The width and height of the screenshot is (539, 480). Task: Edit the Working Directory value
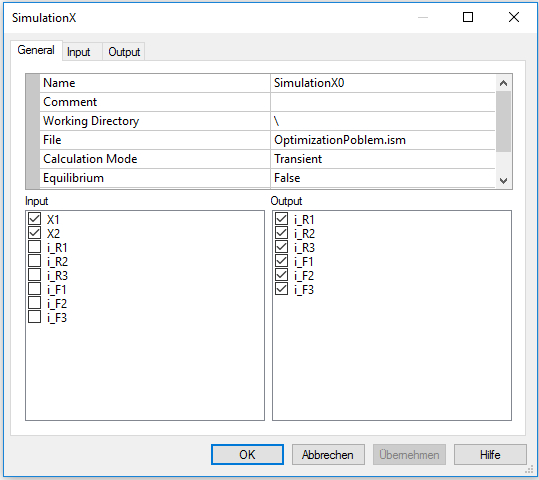pos(383,121)
